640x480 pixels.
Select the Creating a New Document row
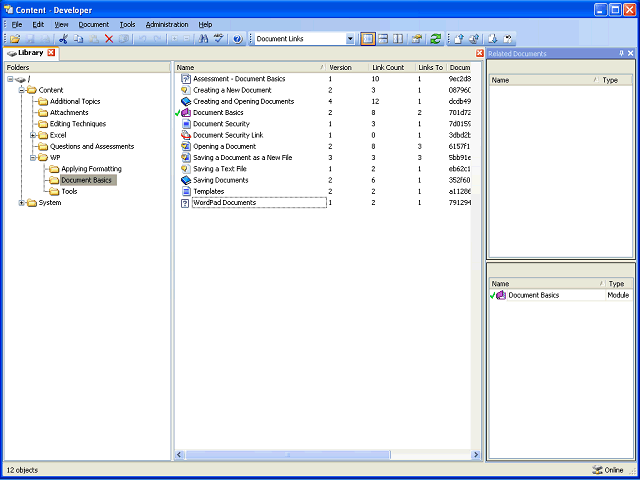point(323,90)
